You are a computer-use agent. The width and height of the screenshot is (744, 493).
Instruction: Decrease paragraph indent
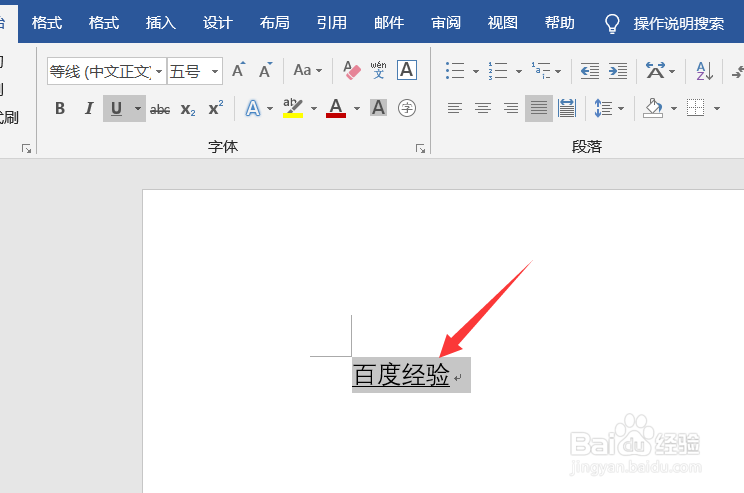[x=590, y=71]
